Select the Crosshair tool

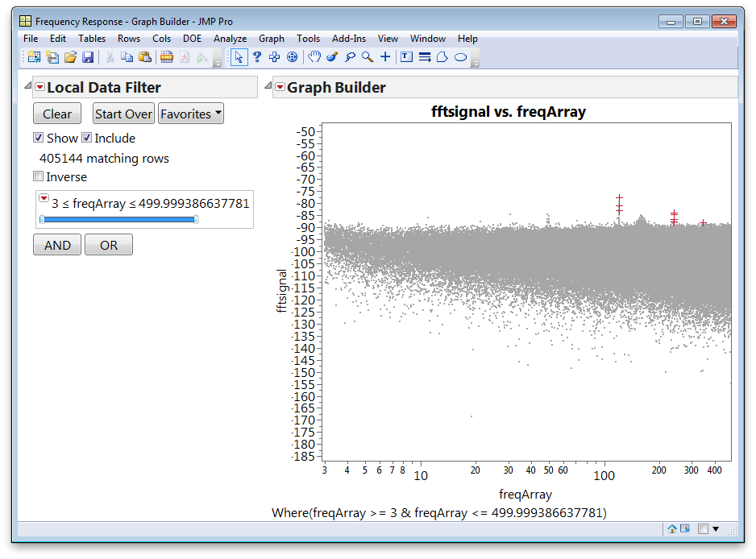[385, 57]
